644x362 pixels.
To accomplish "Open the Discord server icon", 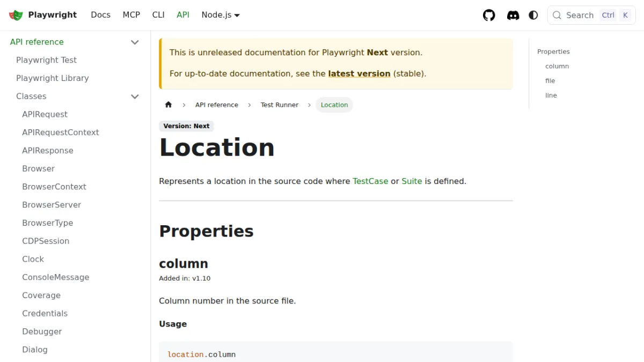I will pyautogui.click(x=513, y=15).
